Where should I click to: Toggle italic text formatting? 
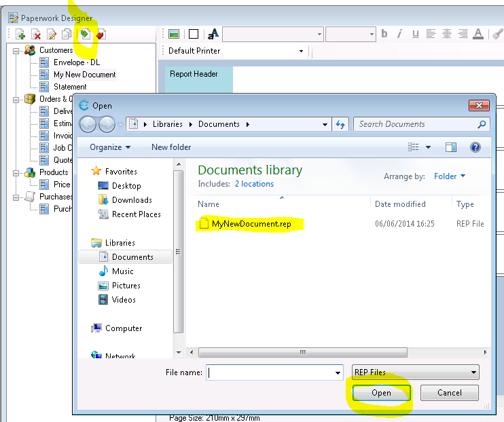400,34
